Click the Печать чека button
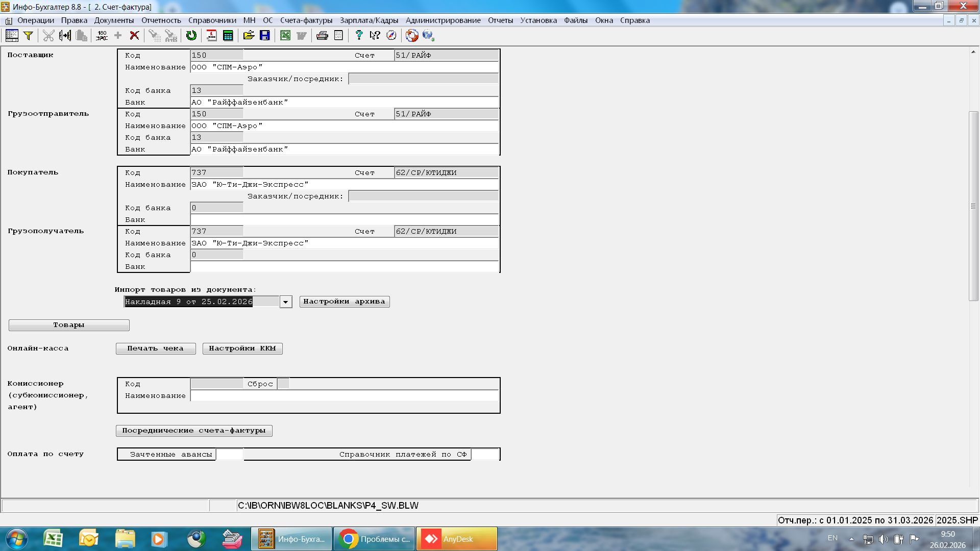This screenshot has height=551, width=980. click(x=155, y=348)
